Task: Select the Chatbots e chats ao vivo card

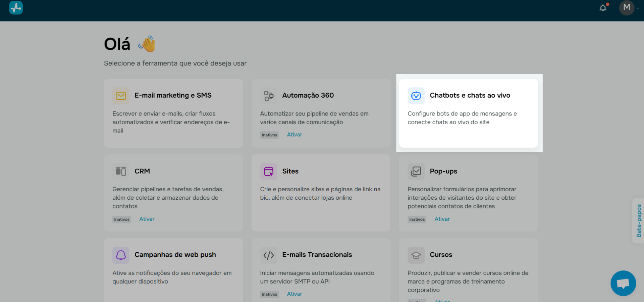Action: (469, 113)
